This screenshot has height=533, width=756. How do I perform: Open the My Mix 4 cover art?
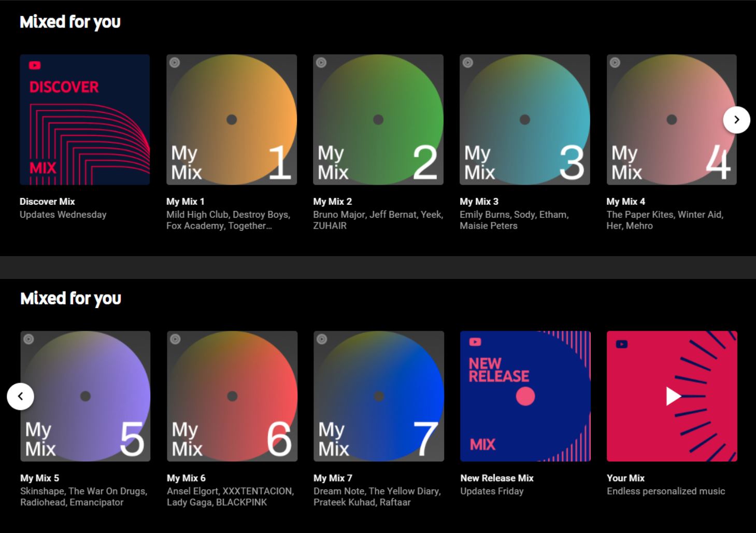(x=672, y=120)
